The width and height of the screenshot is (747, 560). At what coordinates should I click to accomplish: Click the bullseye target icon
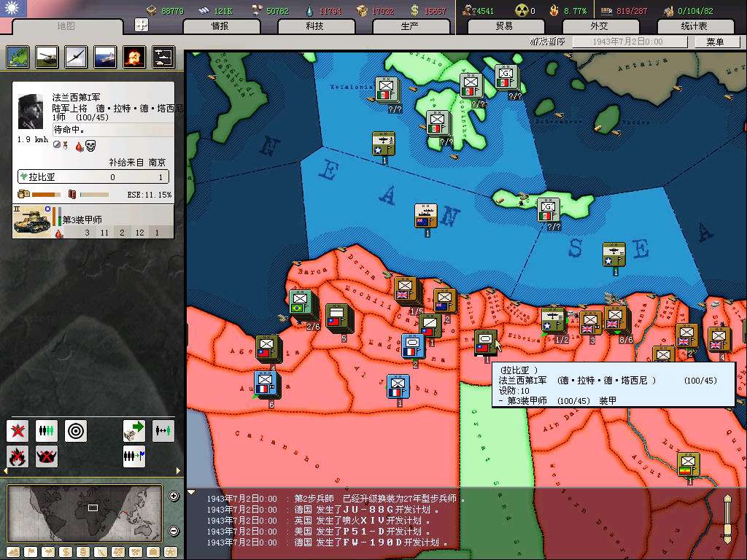point(76,431)
